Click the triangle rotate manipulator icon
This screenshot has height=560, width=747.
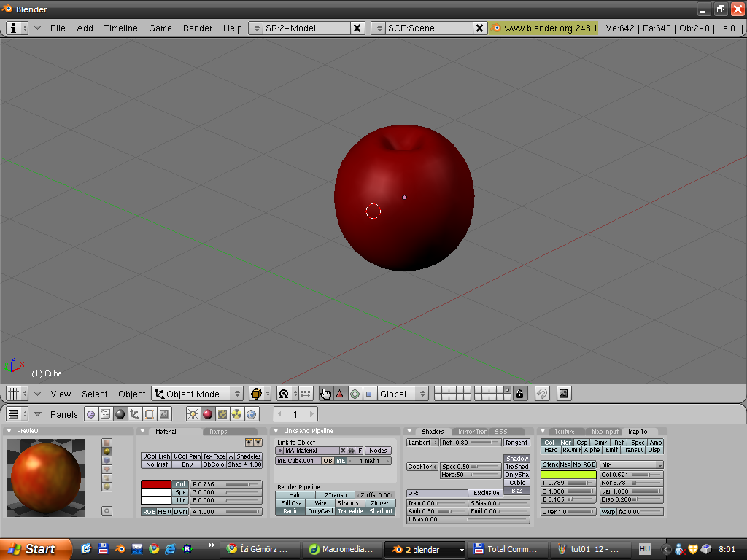pyautogui.click(x=340, y=394)
